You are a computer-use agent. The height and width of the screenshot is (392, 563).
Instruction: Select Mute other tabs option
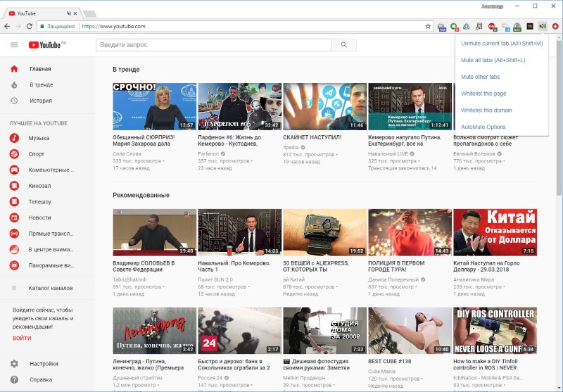point(480,77)
